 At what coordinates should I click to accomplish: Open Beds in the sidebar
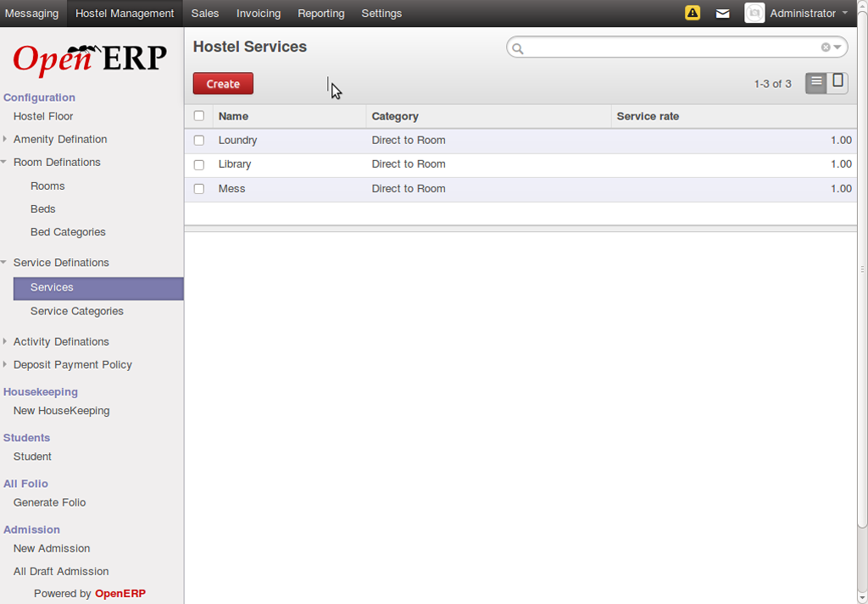(42, 209)
